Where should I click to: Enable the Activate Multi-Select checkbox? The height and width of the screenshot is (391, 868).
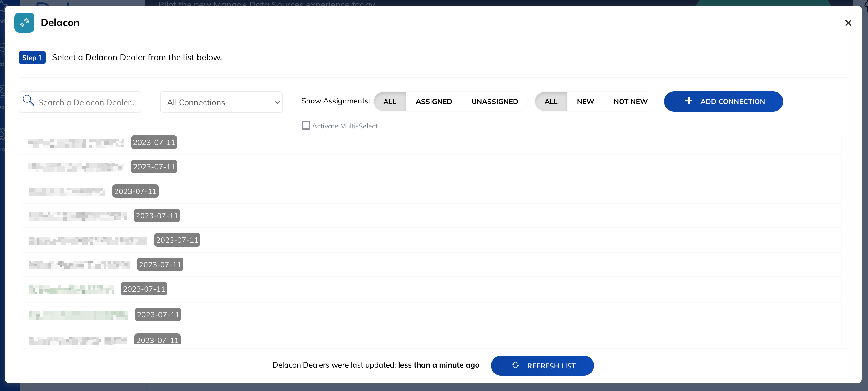pyautogui.click(x=306, y=125)
